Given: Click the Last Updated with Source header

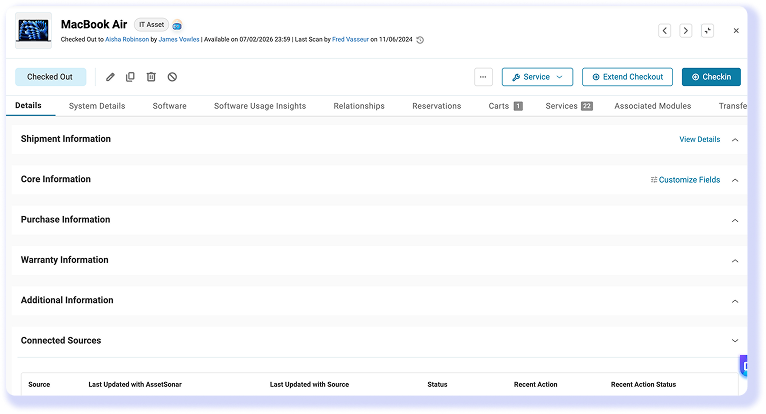Looking at the screenshot, I should [309, 385].
